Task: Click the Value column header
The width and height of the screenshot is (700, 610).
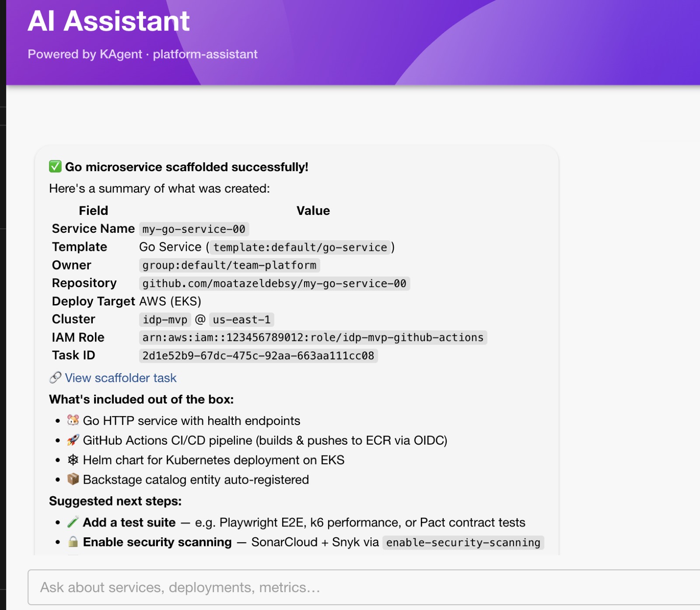Action: (x=313, y=210)
